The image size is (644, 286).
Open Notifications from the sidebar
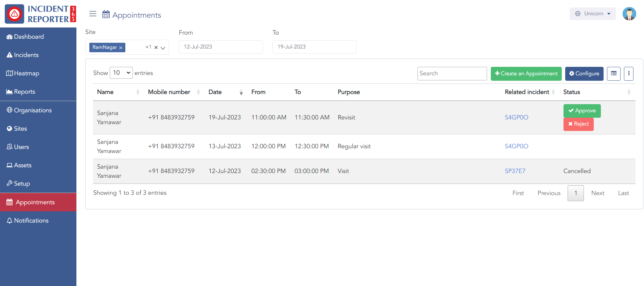(x=31, y=221)
